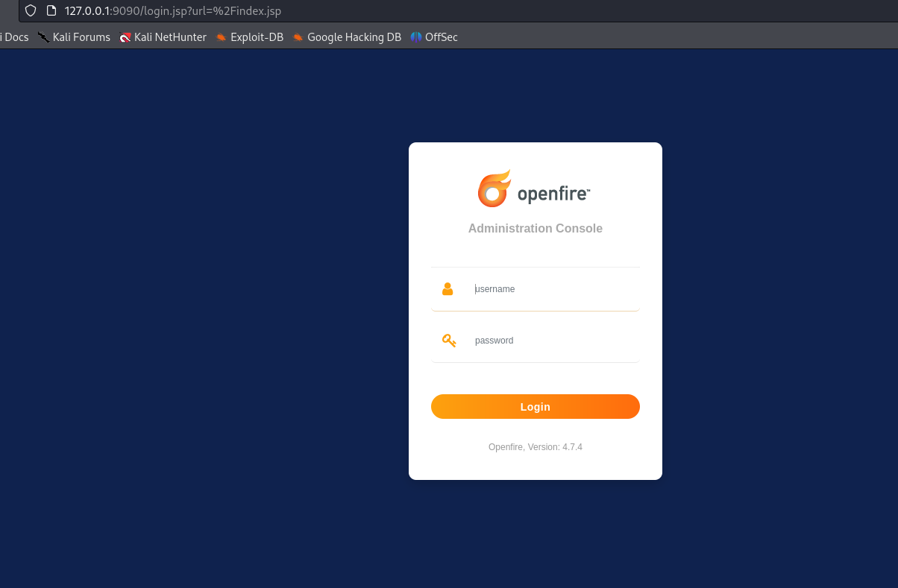Click the orange key icon beside password

(448, 341)
